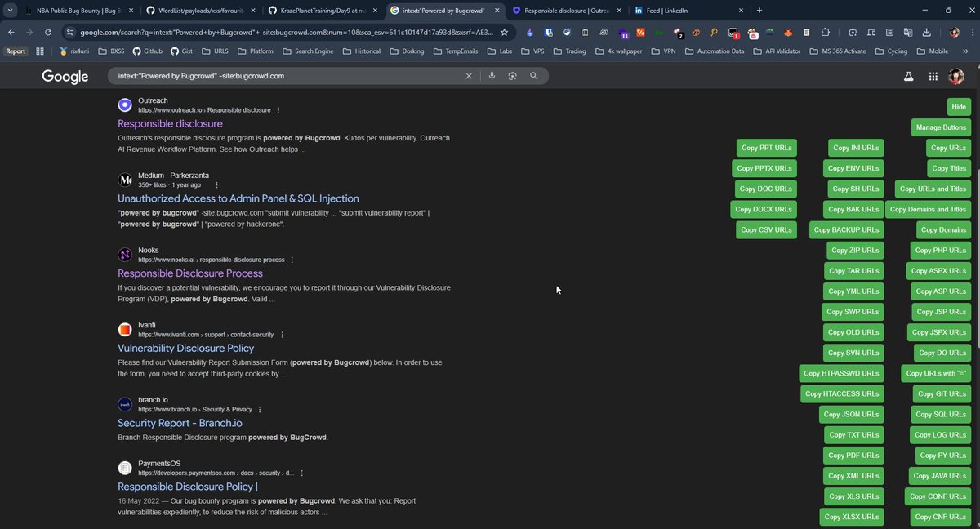Switch to Feed LinkedIn tab

tap(690, 11)
